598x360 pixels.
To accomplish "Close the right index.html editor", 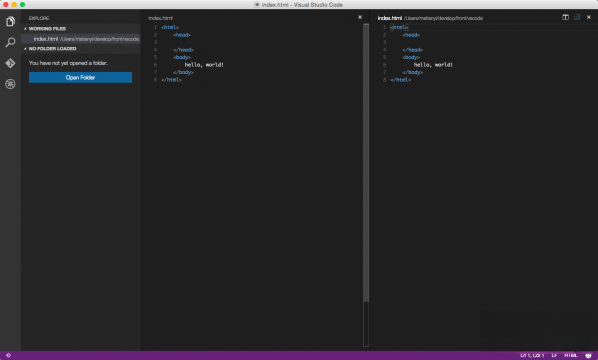I will [x=589, y=18].
